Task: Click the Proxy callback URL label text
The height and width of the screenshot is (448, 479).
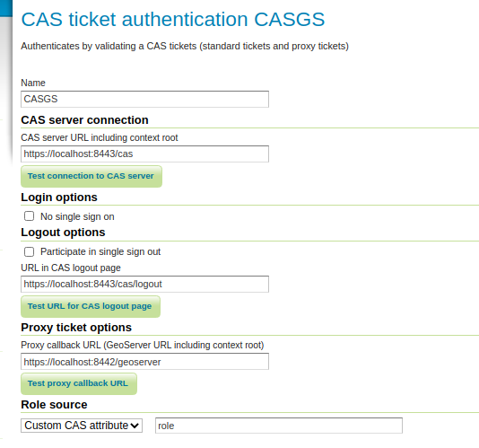Action: [143, 346]
